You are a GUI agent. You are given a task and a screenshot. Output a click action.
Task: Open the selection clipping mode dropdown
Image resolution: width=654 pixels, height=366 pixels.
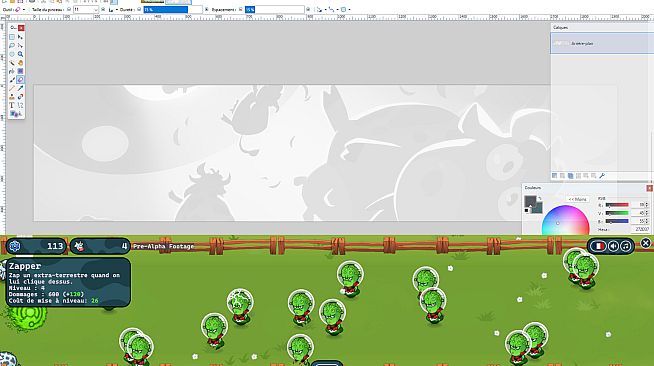coord(345,9)
